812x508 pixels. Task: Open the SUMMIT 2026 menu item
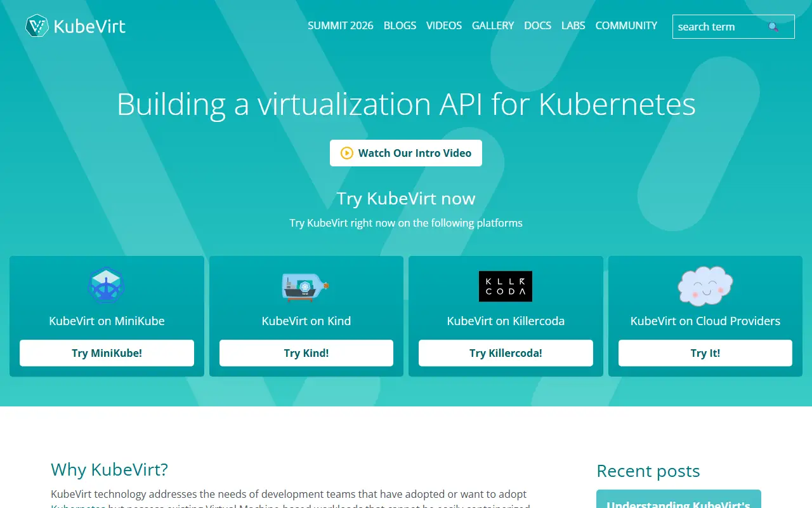pyautogui.click(x=341, y=25)
